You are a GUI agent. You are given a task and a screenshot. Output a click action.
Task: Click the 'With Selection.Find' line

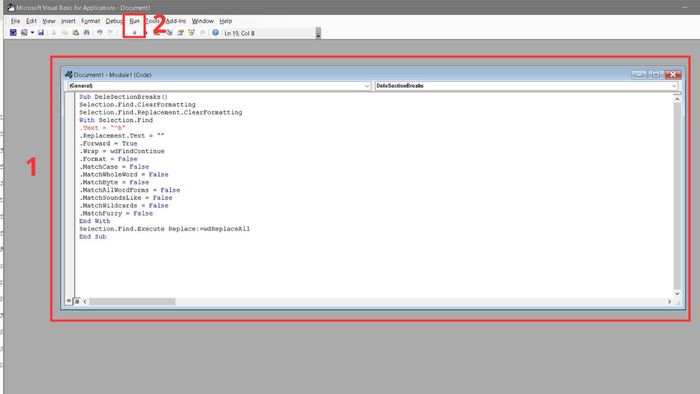click(x=116, y=120)
